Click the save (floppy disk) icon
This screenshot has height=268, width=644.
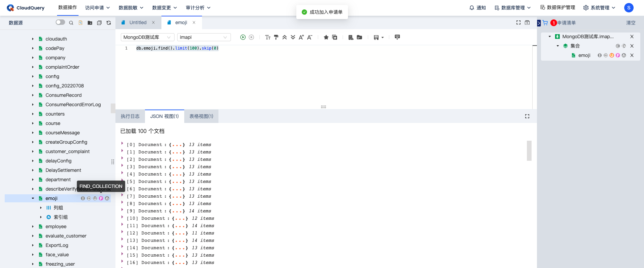tap(376, 38)
